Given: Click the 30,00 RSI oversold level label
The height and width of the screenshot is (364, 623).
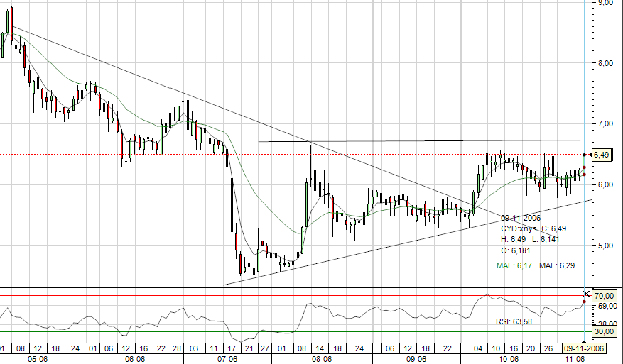Looking at the screenshot, I should click(605, 331).
